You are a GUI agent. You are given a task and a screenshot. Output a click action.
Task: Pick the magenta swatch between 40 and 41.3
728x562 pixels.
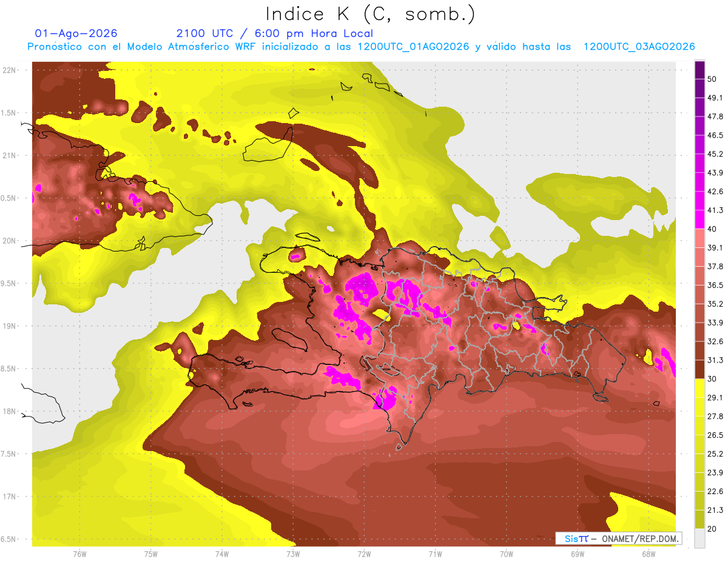tap(699, 219)
